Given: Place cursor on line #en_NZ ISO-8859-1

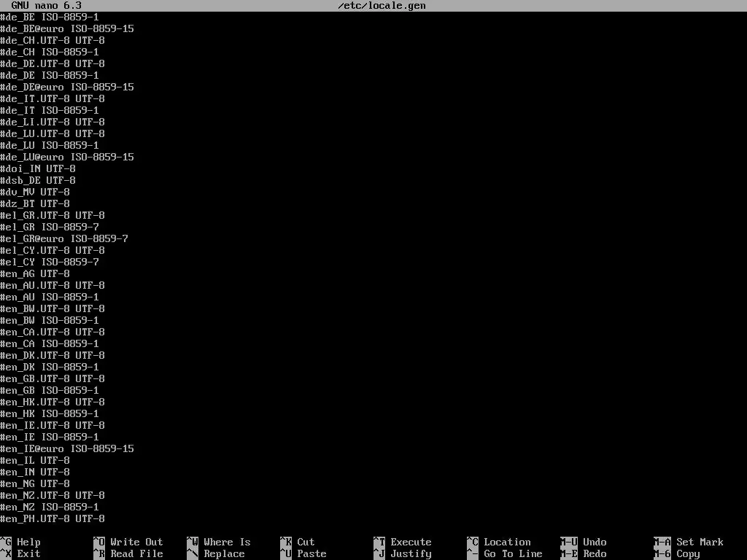Looking at the screenshot, I should (x=50, y=507).
